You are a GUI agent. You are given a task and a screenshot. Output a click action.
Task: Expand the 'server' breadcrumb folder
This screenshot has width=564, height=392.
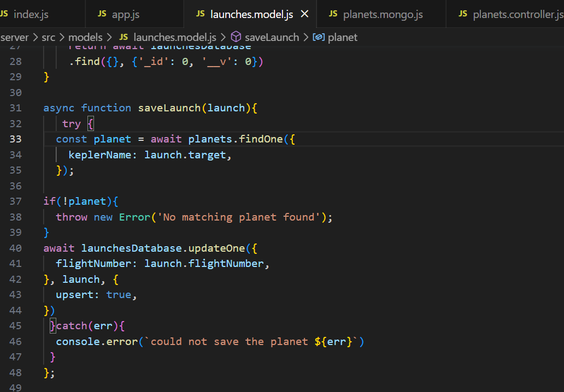[x=15, y=37]
